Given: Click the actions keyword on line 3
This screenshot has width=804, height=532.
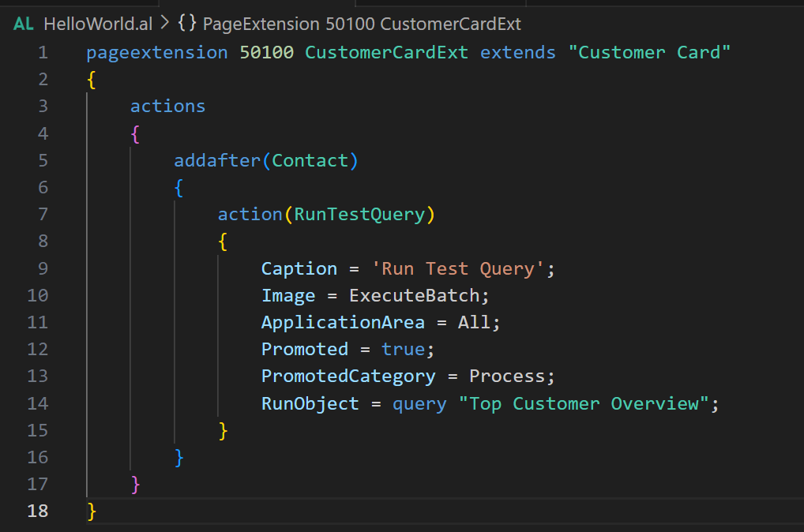Looking at the screenshot, I should 167,106.
